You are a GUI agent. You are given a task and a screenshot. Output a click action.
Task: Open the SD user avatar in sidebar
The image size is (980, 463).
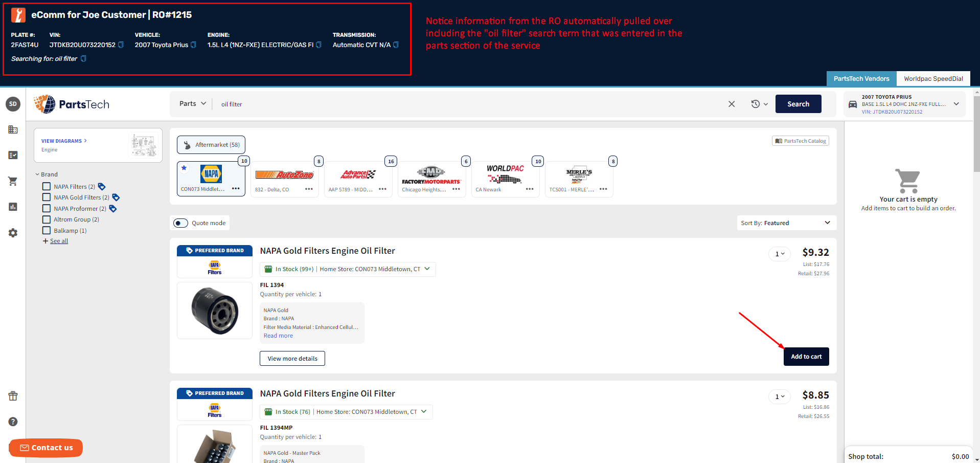coord(13,104)
